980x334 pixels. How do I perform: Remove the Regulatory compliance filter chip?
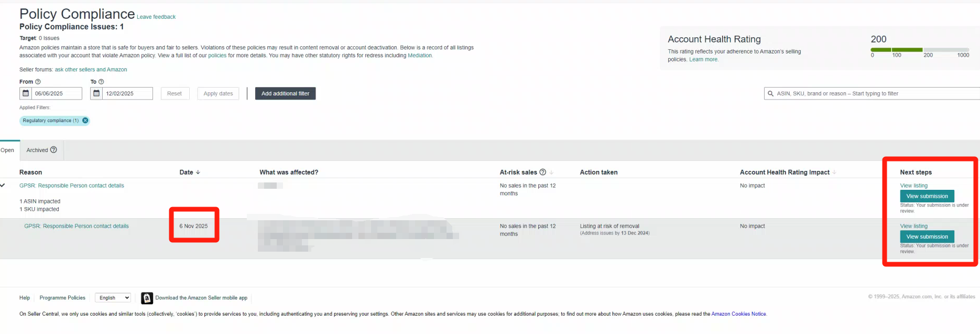(85, 121)
